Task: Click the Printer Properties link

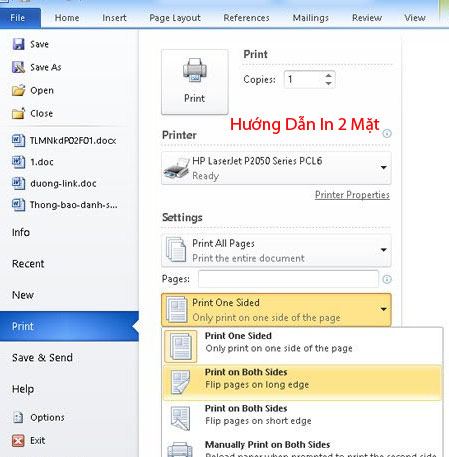Action: pyautogui.click(x=352, y=195)
